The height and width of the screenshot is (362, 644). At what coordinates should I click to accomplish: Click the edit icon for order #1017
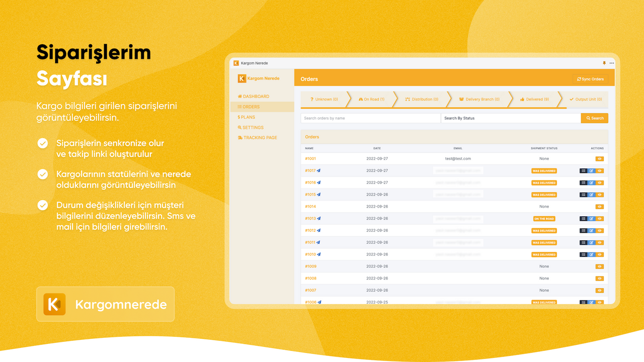(x=592, y=170)
